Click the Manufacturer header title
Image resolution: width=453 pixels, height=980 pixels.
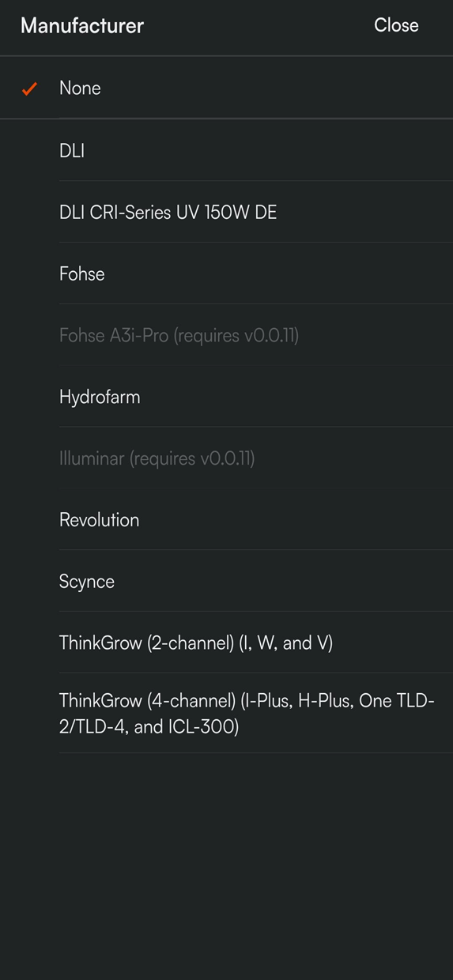click(82, 25)
